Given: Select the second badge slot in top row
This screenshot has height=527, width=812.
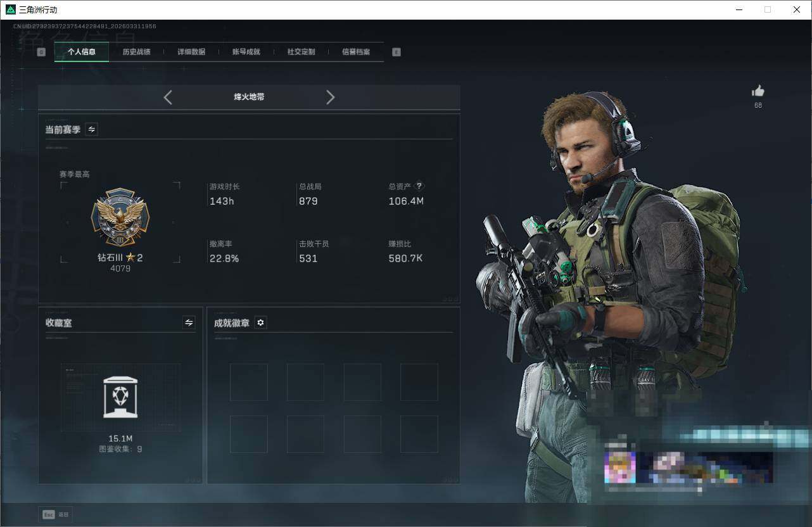Looking at the screenshot, I should point(305,382).
